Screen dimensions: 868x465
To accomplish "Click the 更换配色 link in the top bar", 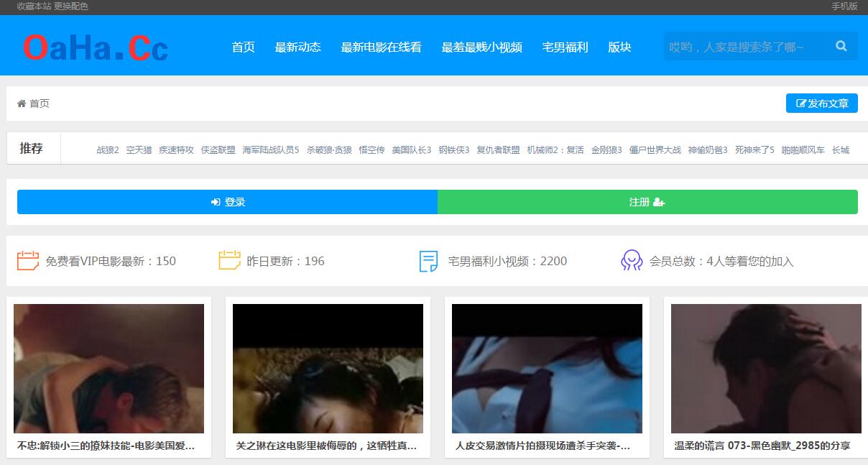I will 71,6.
